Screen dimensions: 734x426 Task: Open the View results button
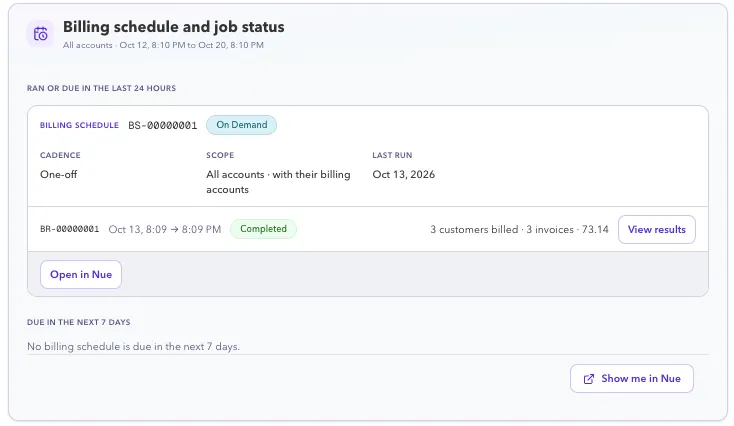pyautogui.click(x=657, y=229)
